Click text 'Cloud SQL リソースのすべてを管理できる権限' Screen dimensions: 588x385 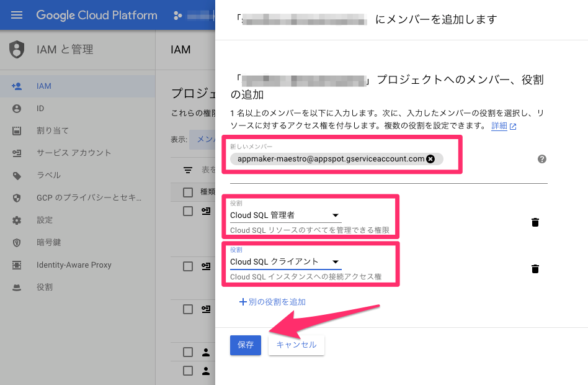[310, 230]
